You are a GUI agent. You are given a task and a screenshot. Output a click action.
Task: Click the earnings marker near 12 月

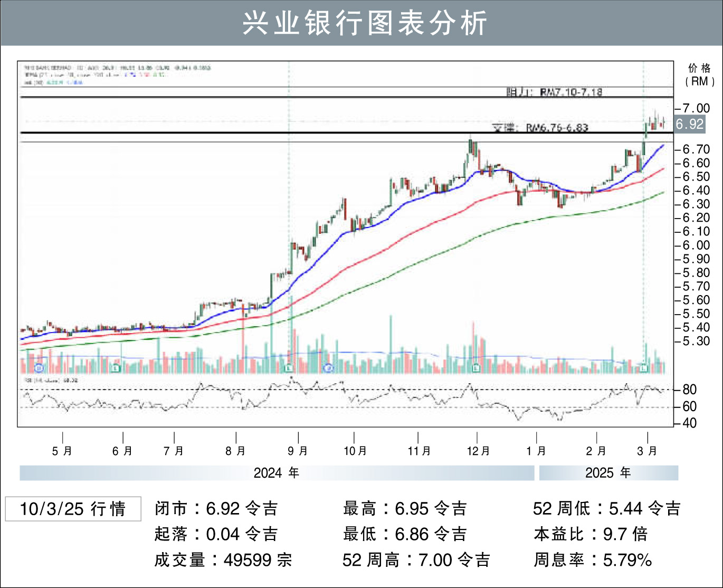coord(475,368)
